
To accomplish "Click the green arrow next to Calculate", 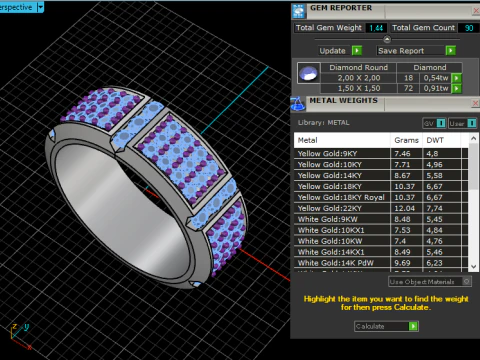I will (x=413, y=326).
